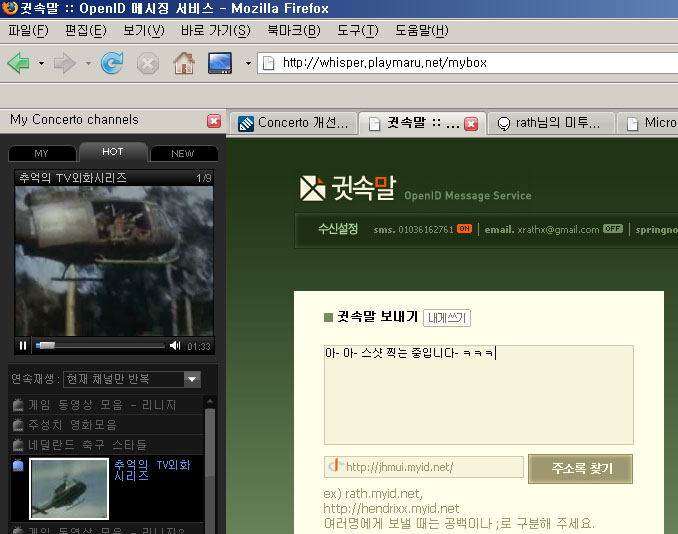Reload the page with the refresh icon
The image size is (678, 534).
[x=112, y=63]
